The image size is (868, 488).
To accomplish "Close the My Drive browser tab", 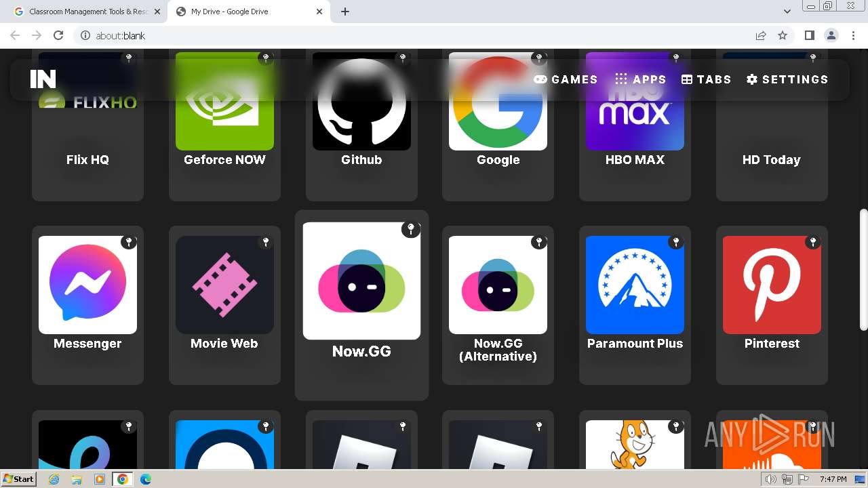I will [x=319, y=12].
